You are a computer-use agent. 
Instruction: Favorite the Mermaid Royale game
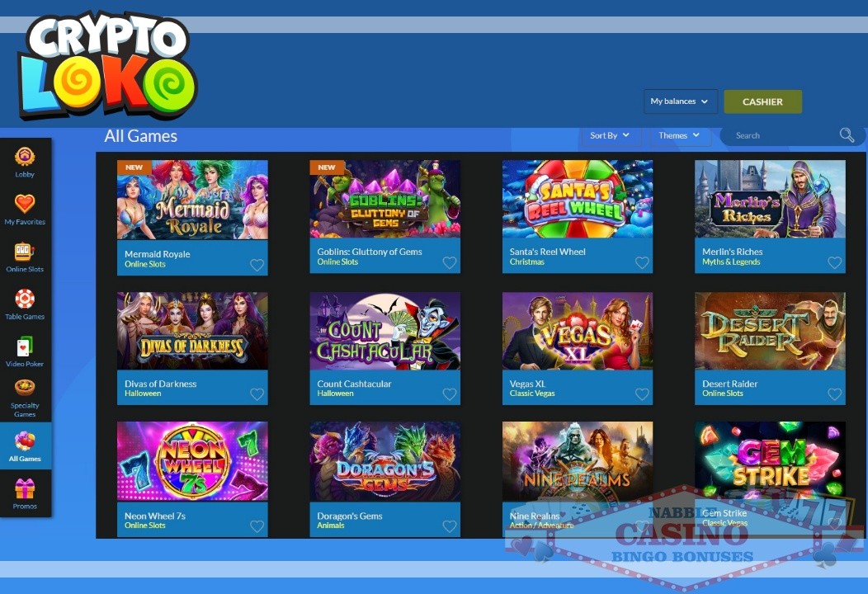pyautogui.click(x=257, y=262)
